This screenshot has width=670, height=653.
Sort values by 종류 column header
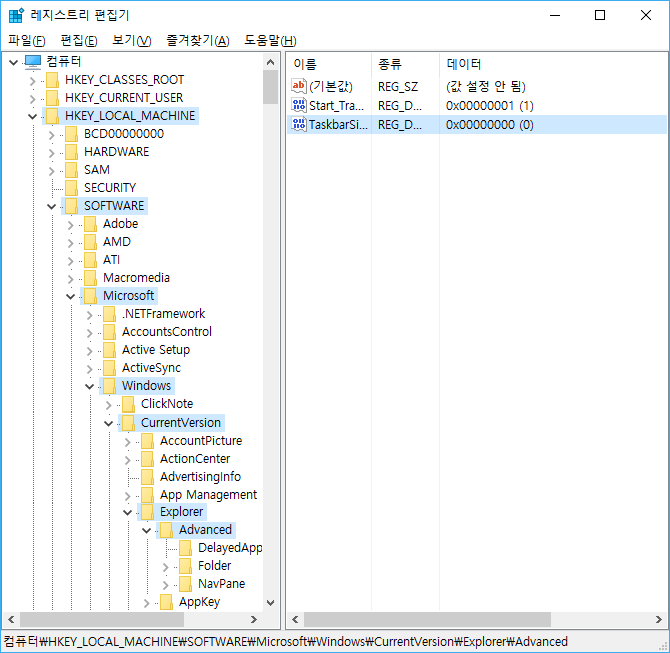click(405, 64)
